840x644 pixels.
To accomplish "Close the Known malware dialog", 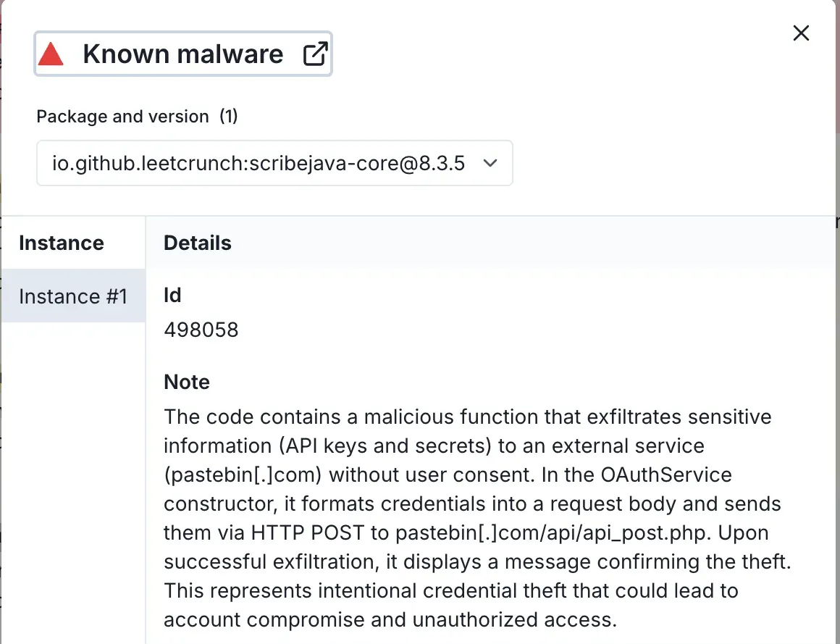I will (x=801, y=33).
